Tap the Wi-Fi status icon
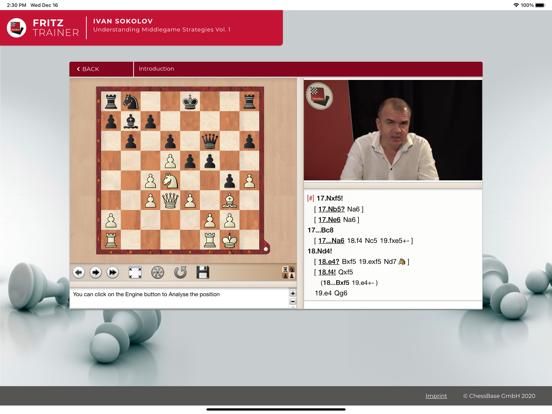Viewport: 552px width, 414px height. tap(516, 5)
